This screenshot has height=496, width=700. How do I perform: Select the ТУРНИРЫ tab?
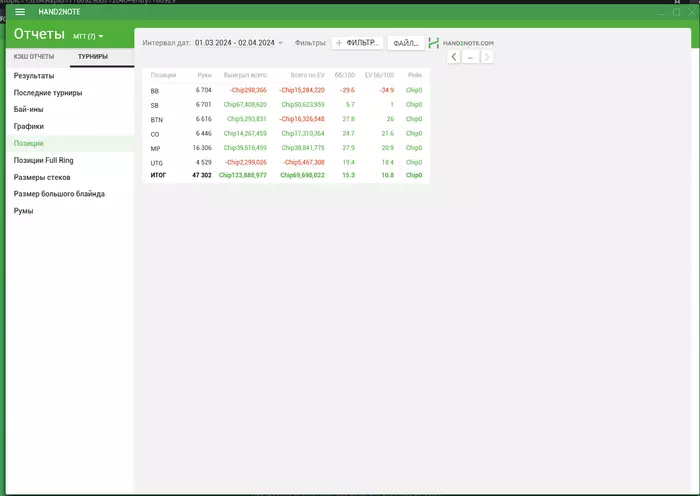93,57
